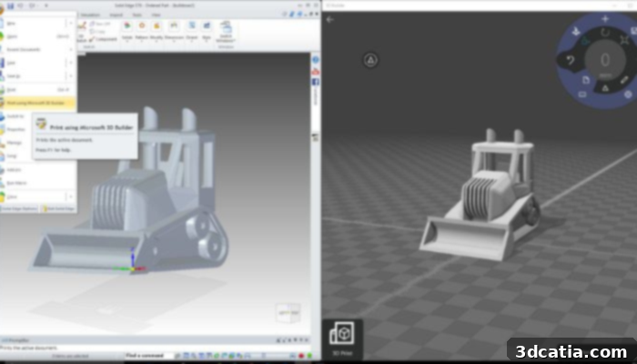Click the 3D Print button in 3D Builder
Screen dimensions: 637x364
click(x=342, y=339)
